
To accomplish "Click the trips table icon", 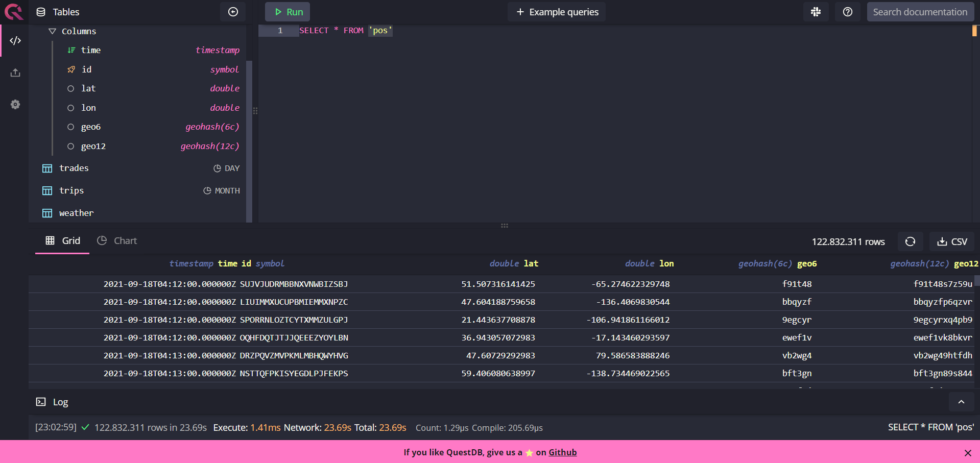I will coord(47,191).
